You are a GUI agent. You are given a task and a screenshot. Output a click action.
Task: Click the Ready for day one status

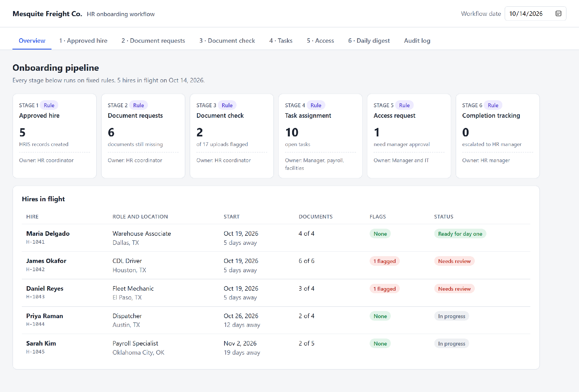(460, 234)
